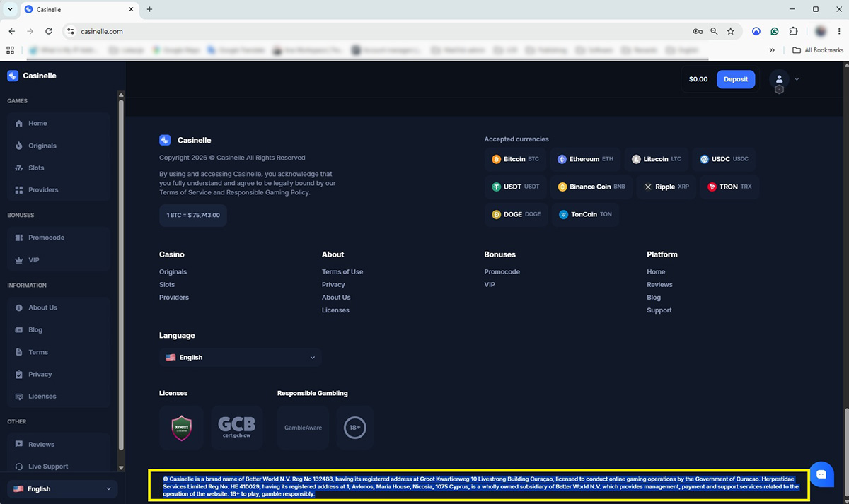
Task: Open a new browser tab with plus
Action: 149,9
